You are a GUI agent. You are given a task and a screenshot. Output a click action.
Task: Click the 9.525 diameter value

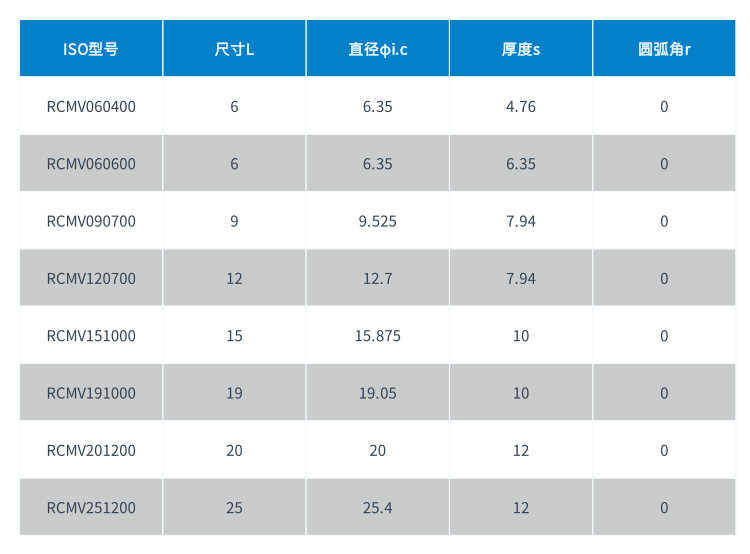pyautogui.click(x=378, y=221)
